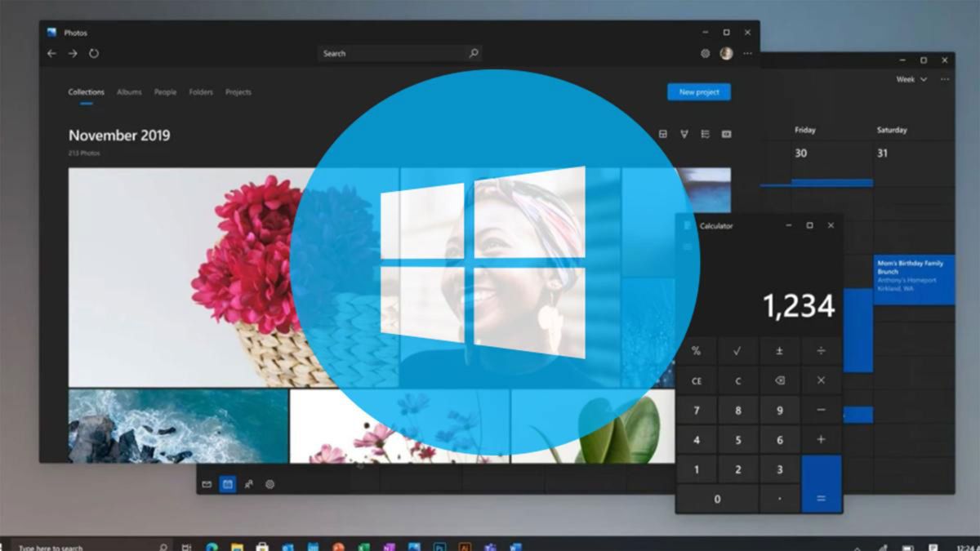
Task: Start a slideshow from the Photos toolbar
Action: 727,135
